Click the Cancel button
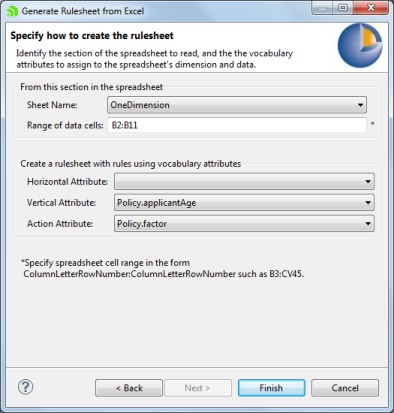 coord(345,388)
